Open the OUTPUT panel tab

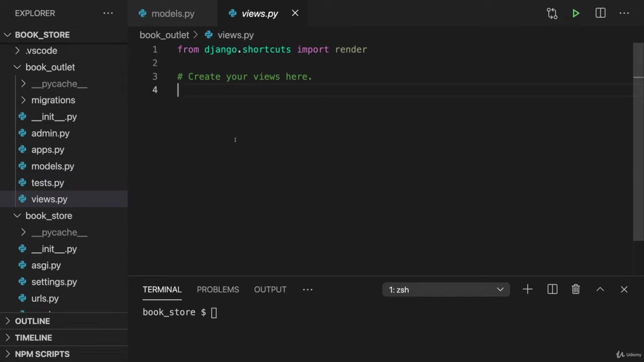270,290
